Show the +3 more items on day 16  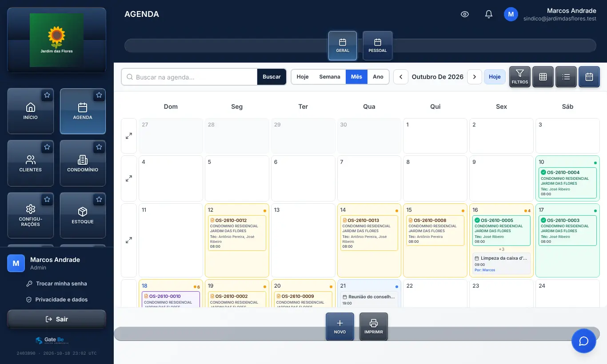pyautogui.click(x=501, y=249)
